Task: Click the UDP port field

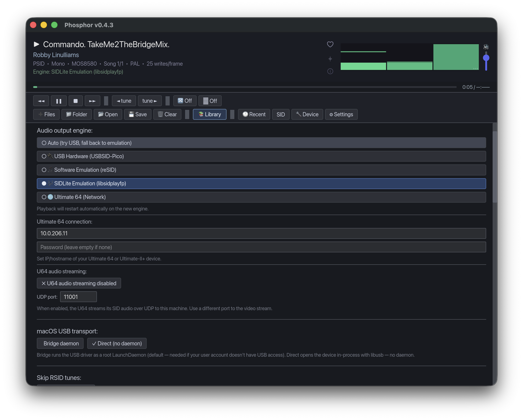Action: 78,297
